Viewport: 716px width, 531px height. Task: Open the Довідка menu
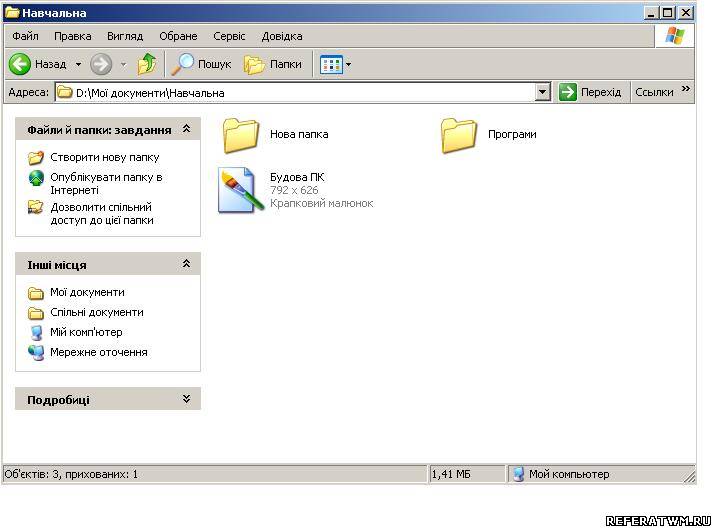pyautogui.click(x=282, y=36)
